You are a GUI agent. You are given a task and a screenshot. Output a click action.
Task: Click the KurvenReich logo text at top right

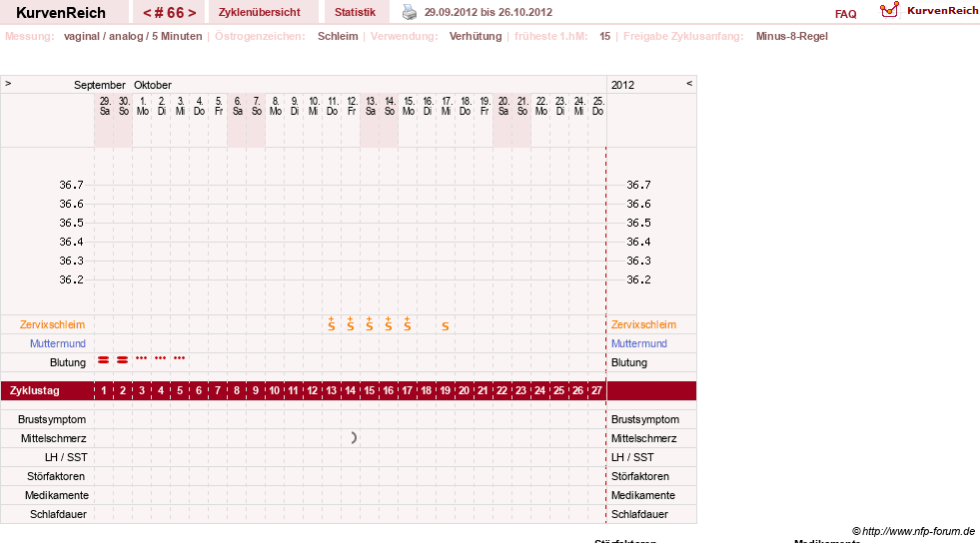(x=942, y=11)
